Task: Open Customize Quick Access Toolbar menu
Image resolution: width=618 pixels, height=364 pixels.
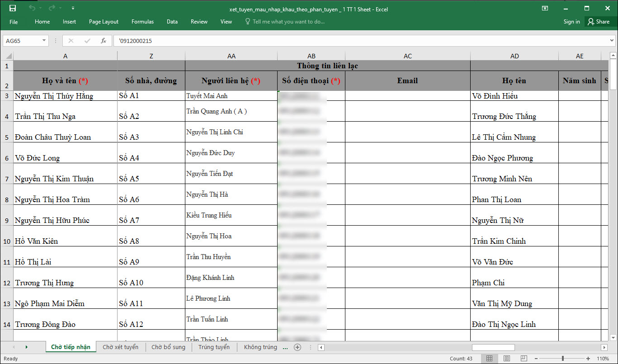Action: coord(73,9)
